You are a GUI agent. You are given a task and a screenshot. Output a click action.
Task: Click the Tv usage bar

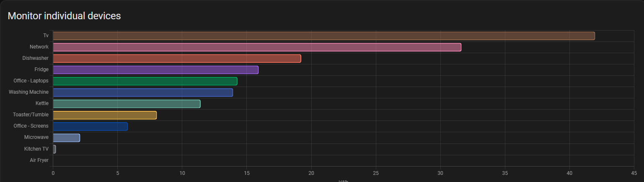(323, 36)
